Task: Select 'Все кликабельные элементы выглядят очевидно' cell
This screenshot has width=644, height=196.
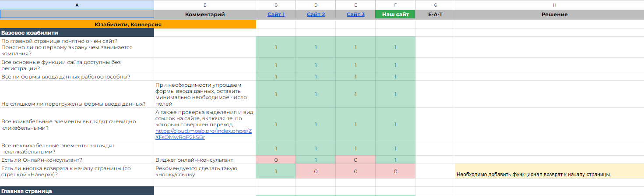Action: [77, 125]
